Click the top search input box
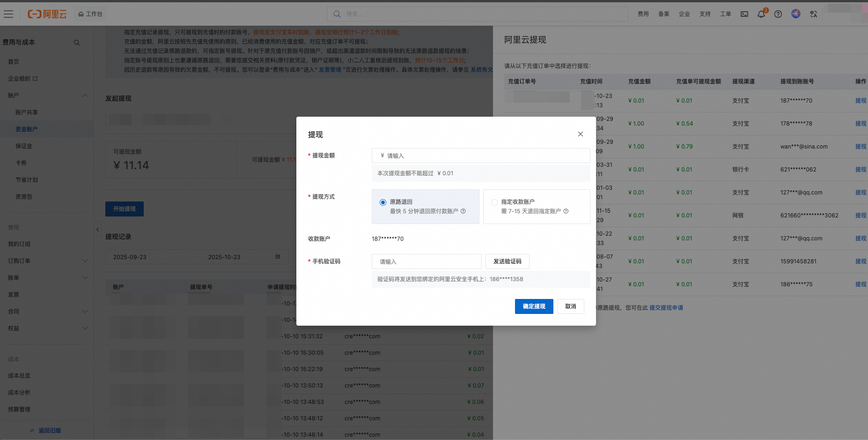868x440 pixels. [x=478, y=14]
